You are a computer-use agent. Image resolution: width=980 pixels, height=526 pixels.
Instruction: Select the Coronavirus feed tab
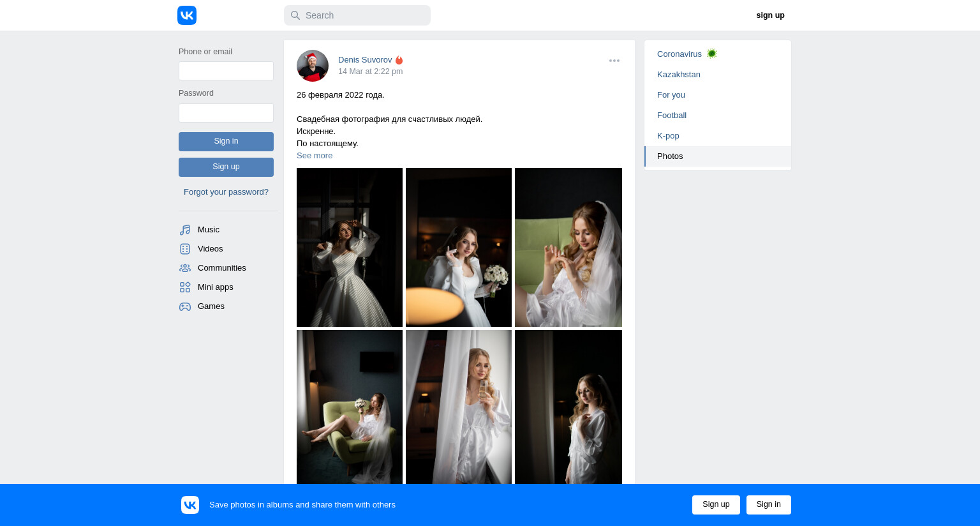[x=718, y=54]
